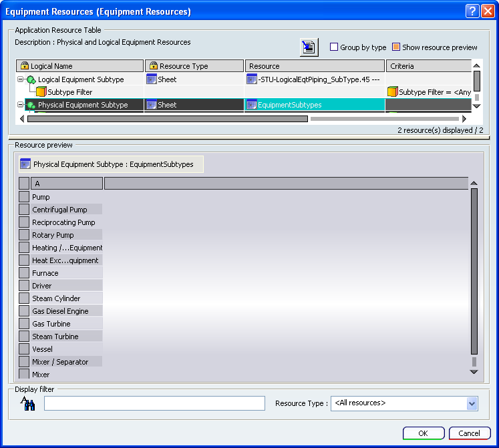Click into the Display filter text field
499x448 pixels.
154,403
